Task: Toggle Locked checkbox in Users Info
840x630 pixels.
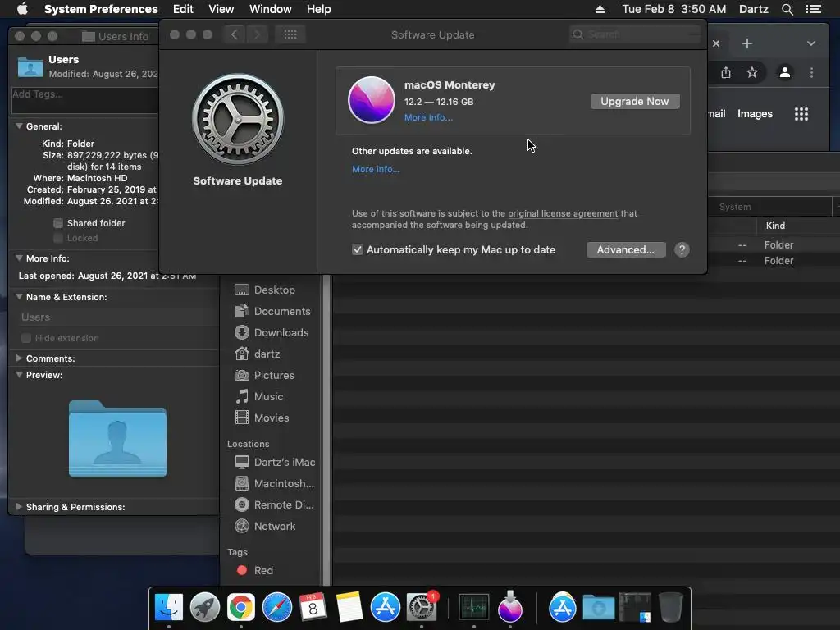Action: pos(58,238)
